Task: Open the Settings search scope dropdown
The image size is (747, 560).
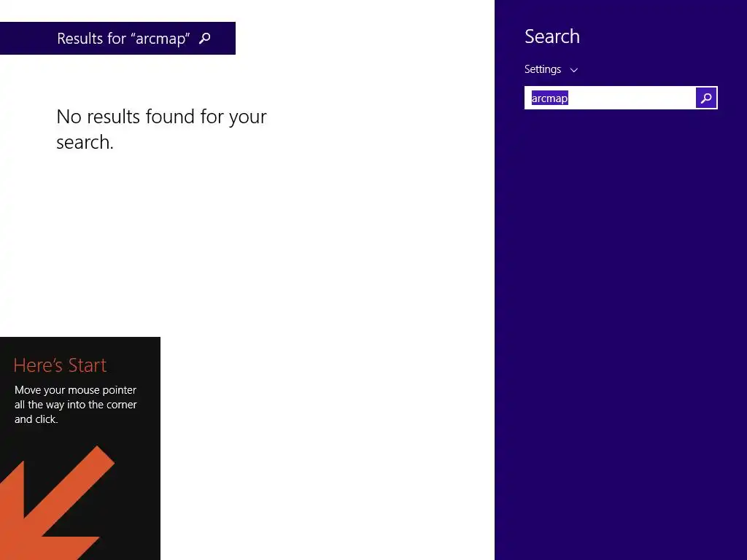Action: (551, 69)
